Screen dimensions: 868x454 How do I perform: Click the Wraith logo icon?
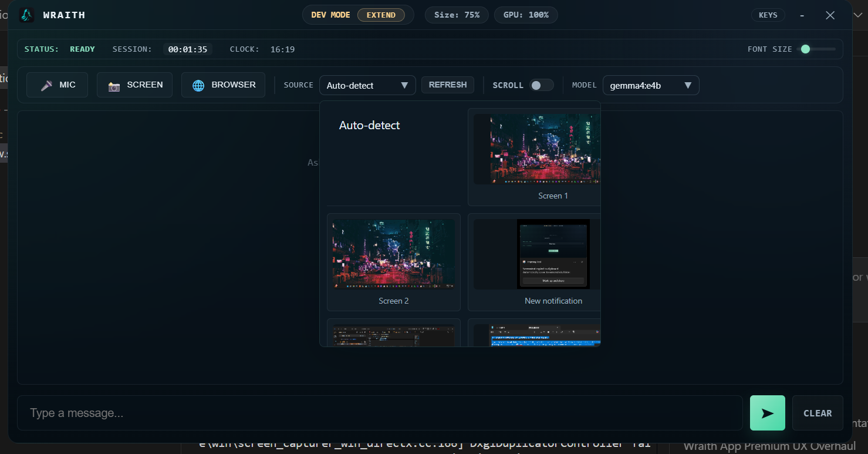[x=26, y=15]
